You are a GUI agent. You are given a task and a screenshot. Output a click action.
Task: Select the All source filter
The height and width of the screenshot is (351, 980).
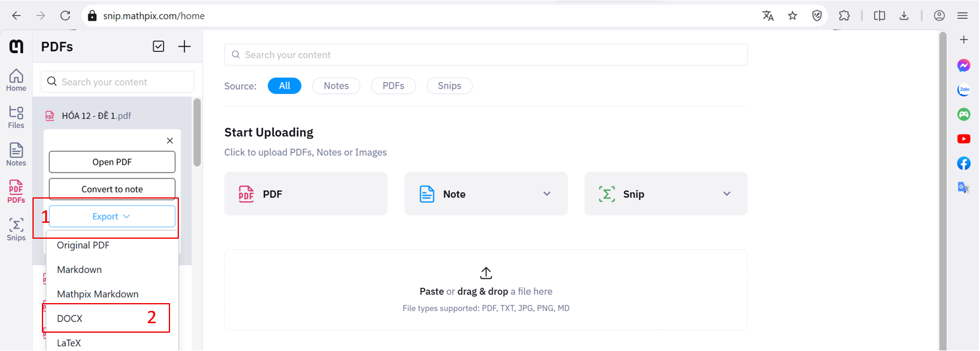point(284,86)
